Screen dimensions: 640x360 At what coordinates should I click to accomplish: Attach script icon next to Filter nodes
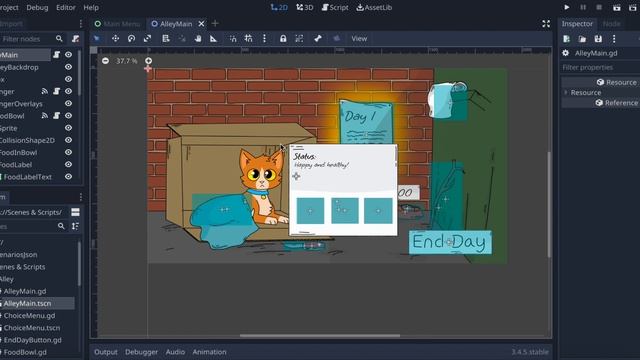[x=75, y=39]
